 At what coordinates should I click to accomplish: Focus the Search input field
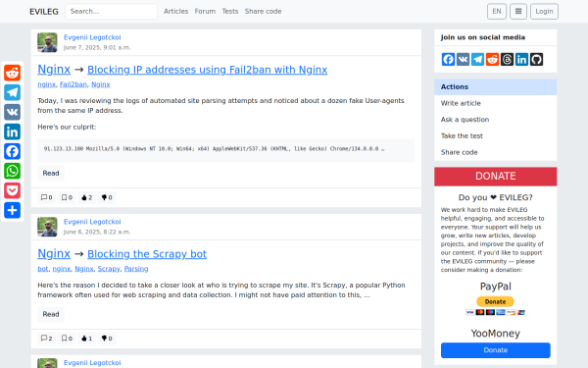tap(111, 11)
